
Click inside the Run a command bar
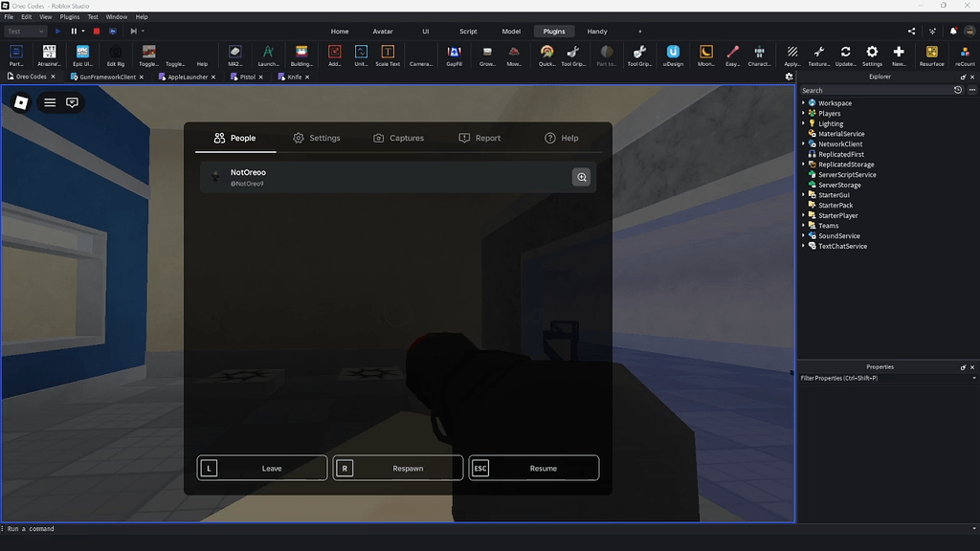point(57,528)
